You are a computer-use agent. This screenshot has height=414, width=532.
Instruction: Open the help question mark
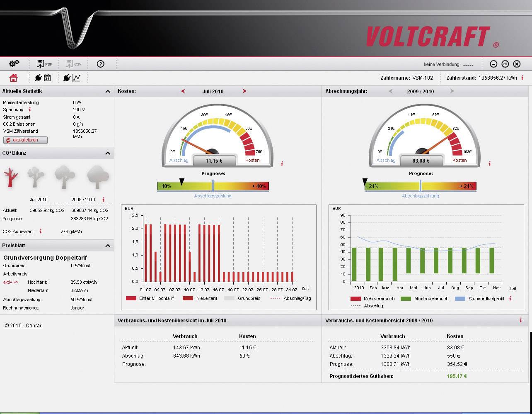100,64
